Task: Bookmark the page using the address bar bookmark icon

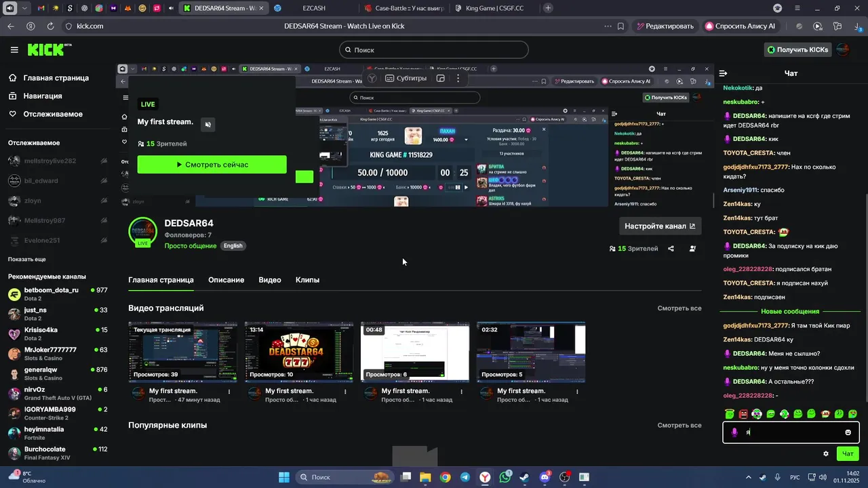Action: tap(620, 26)
